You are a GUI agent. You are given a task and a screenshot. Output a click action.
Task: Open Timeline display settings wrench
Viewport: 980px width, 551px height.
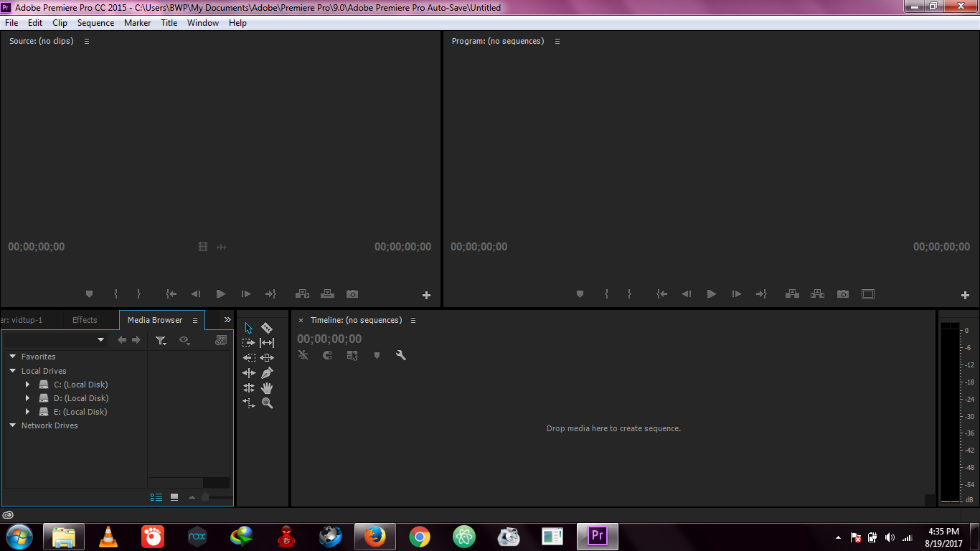401,355
